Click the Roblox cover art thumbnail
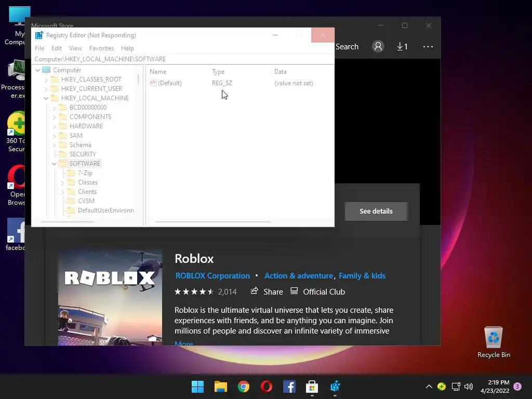Viewport: 532px width, 399px height. pos(110,298)
